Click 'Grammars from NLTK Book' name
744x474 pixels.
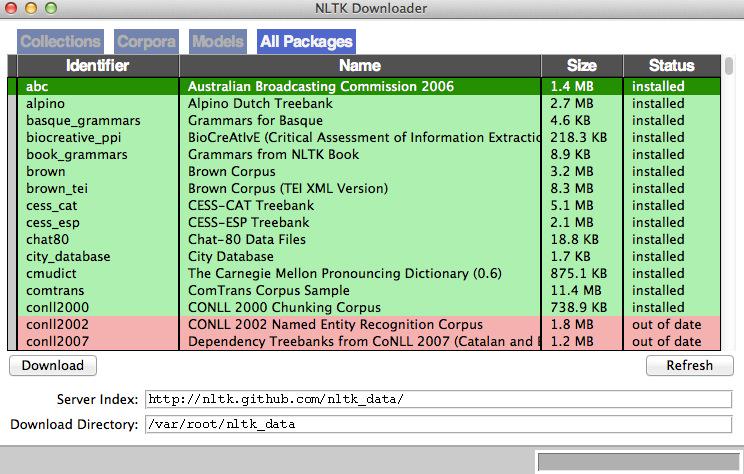(x=273, y=155)
